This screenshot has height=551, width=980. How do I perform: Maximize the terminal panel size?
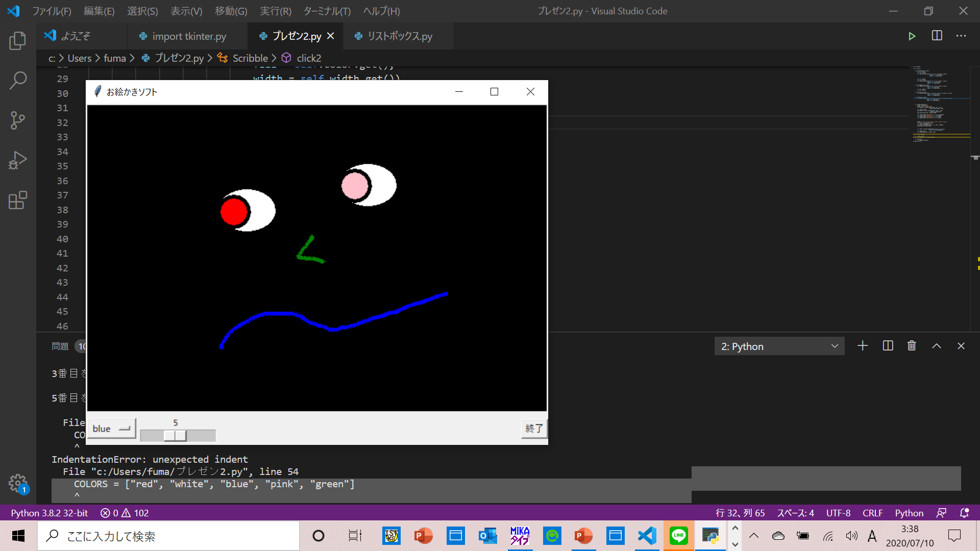click(x=937, y=346)
